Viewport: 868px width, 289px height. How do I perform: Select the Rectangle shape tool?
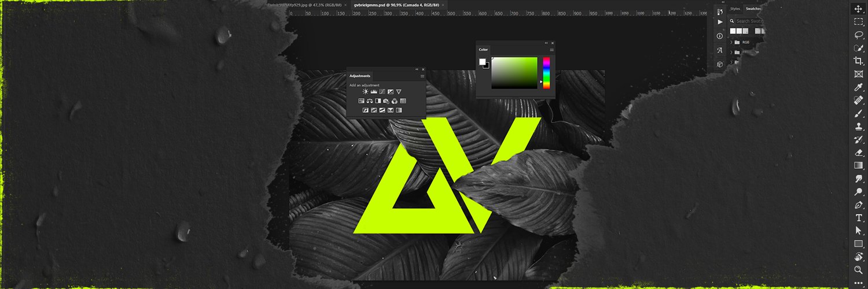(859, 244)
